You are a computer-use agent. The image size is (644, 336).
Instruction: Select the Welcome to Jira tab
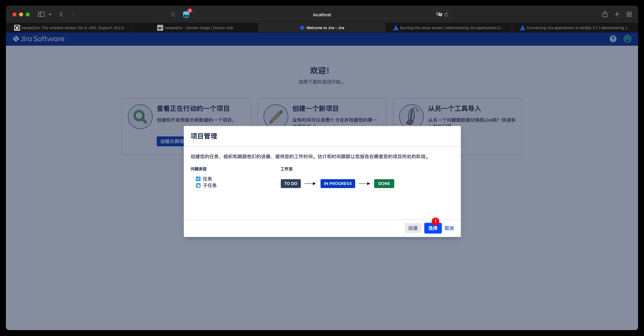pos(322,28)
